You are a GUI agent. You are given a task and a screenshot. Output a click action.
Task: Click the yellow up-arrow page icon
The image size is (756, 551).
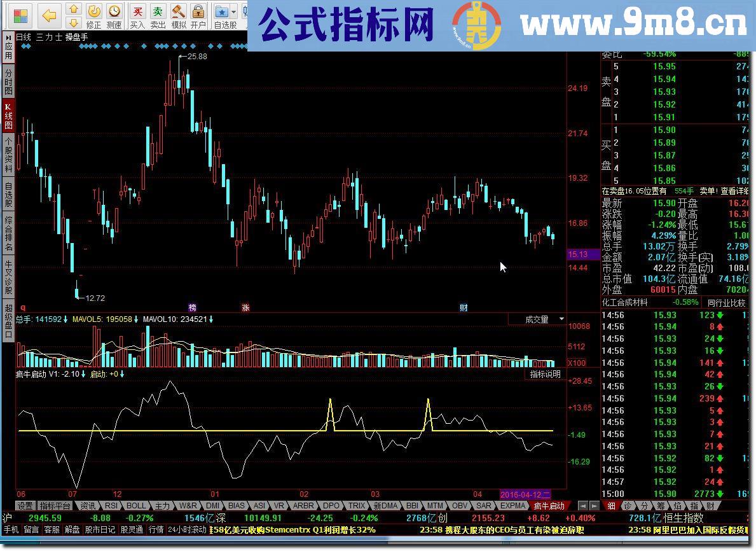coord(74,8)
